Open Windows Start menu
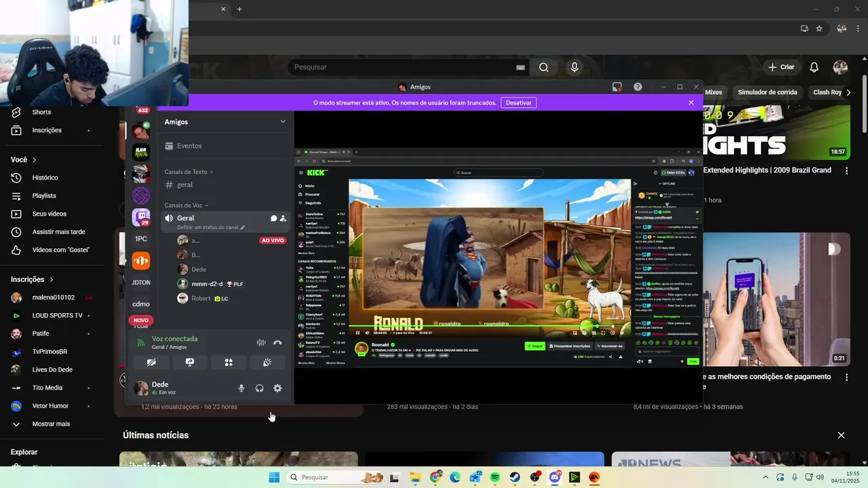Image resolution: width=868 pixels, height=488 pixels. [274, 477]
